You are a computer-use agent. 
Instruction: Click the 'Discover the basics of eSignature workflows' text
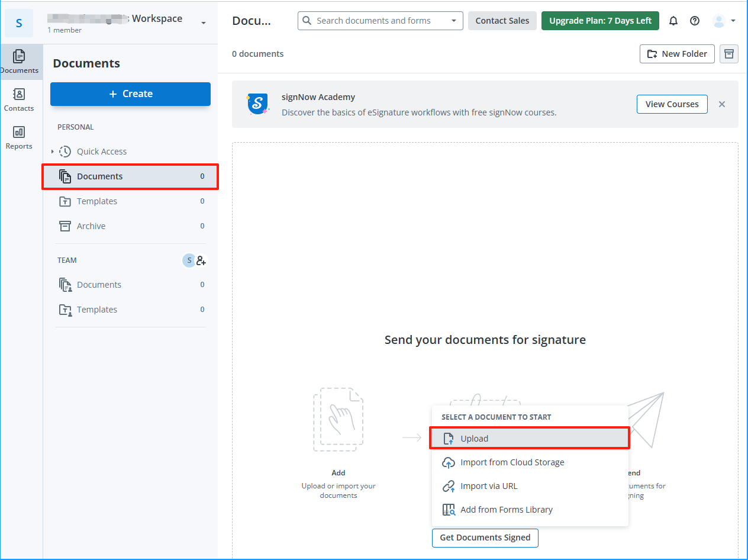419,112
